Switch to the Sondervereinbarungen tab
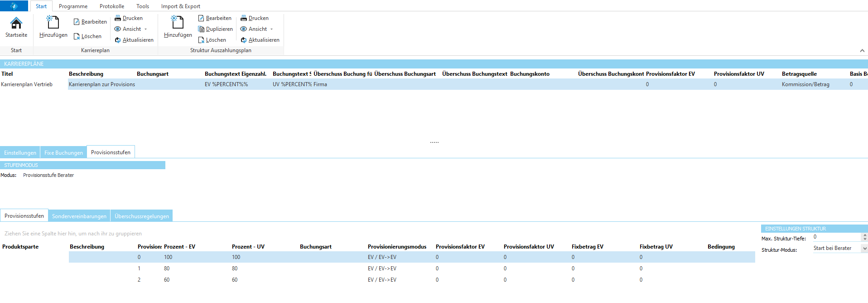 pos(79,216)
